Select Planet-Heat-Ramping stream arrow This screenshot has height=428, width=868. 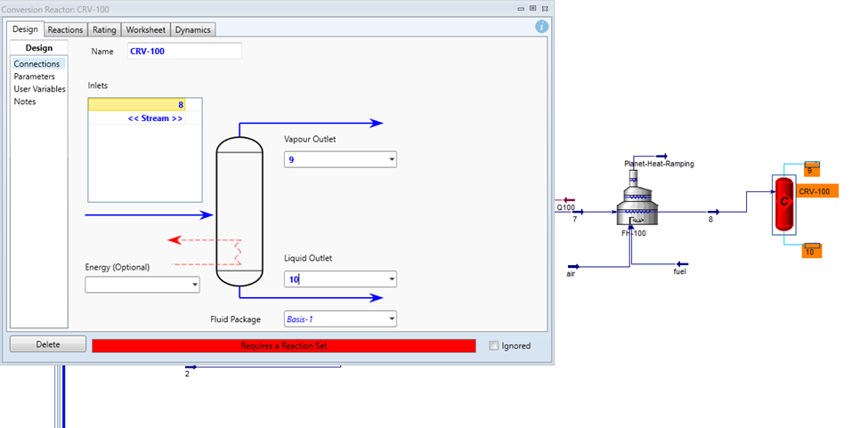click(x=661, y=157)
